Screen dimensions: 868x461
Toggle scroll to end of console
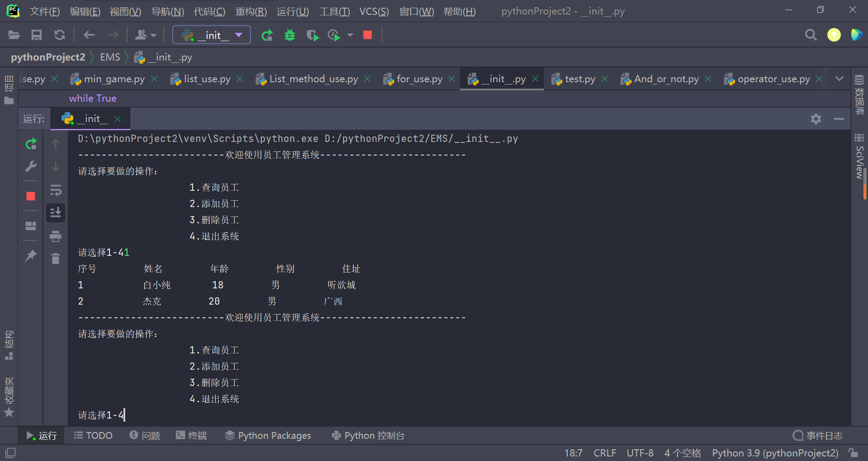(56, 212)
